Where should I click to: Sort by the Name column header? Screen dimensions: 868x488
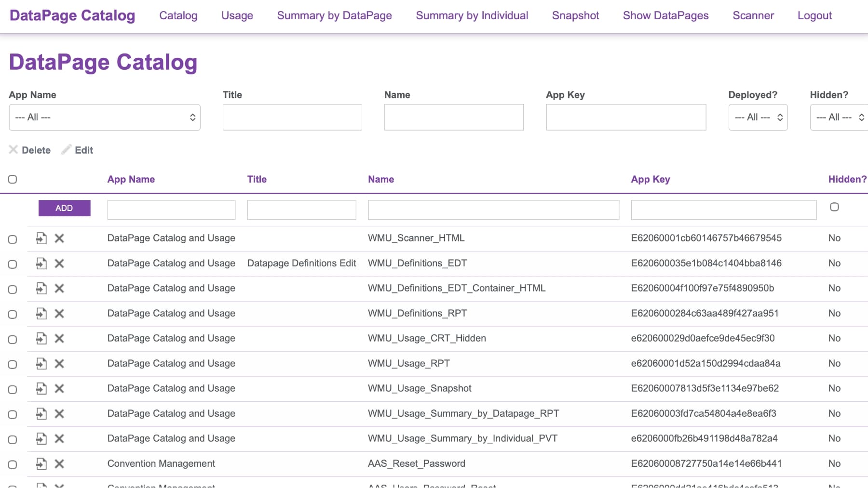pyautogui.click(x=381, y=179)
